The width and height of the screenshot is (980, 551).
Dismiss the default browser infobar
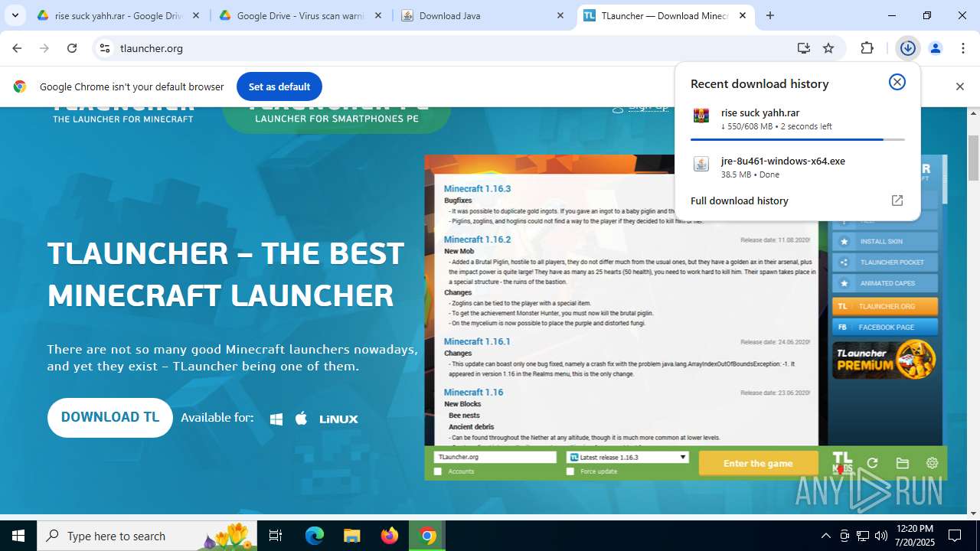coord(959,86)
